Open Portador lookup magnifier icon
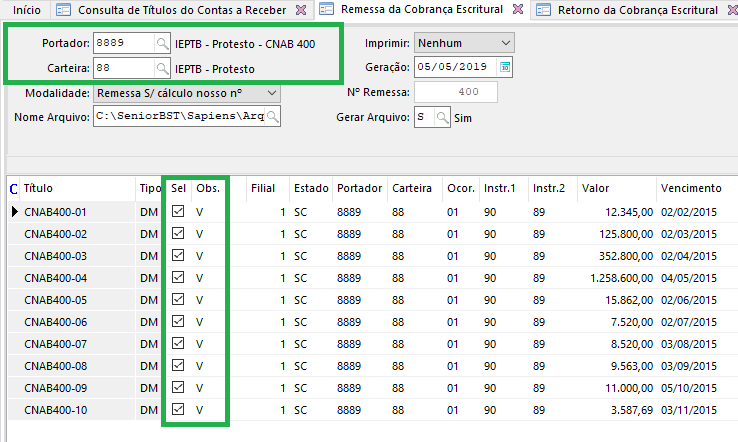The height and width of the screenshot is (442, 738). click(162, 44)
